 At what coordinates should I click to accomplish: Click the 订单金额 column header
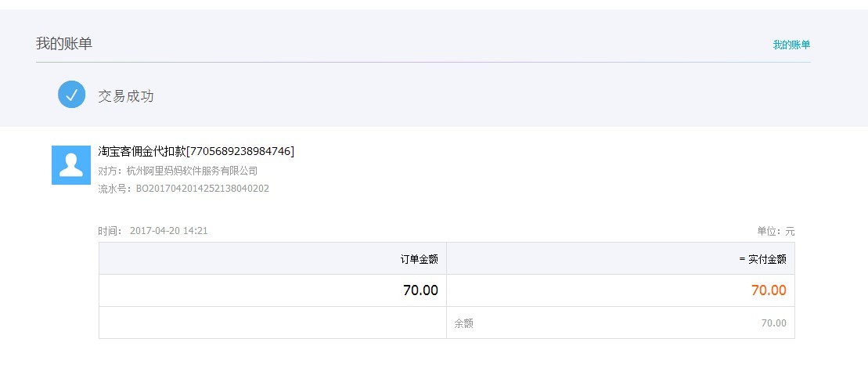(419, 259)
